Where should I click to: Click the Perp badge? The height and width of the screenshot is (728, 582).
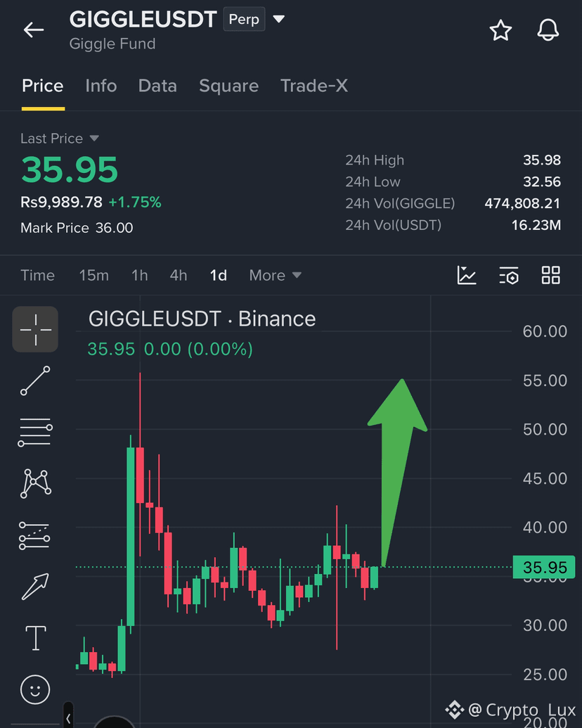click(244, 19)
